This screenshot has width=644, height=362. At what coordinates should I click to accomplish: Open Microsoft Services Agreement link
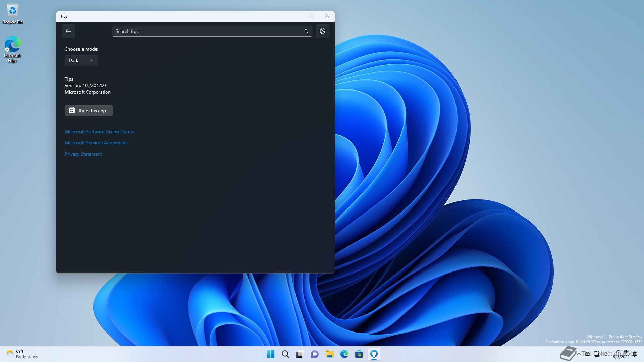(96, 143)
